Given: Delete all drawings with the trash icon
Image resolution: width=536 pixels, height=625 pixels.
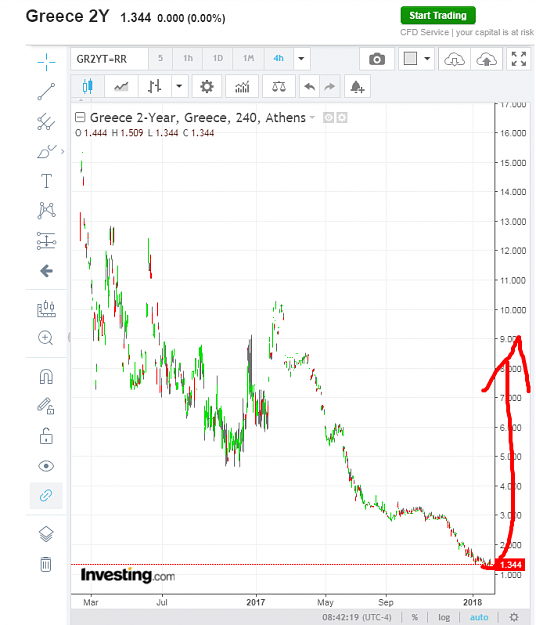Looking at the screenshot, I should (46, 564).
